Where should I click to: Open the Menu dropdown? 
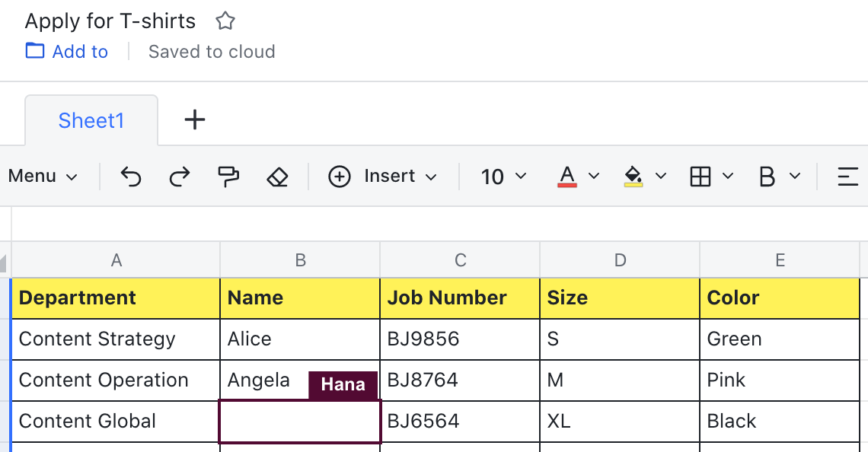point(42,176)
